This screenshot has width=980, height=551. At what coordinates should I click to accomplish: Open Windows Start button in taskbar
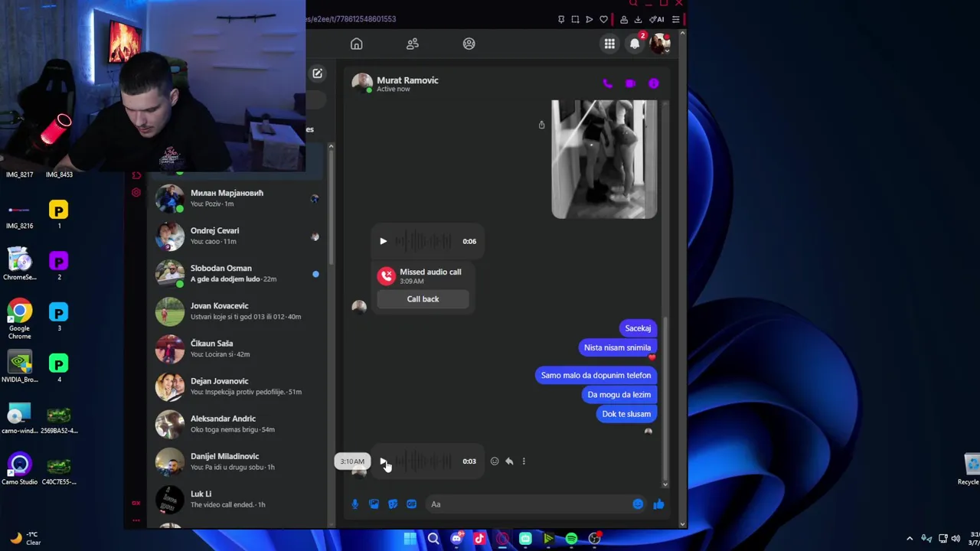410,539
